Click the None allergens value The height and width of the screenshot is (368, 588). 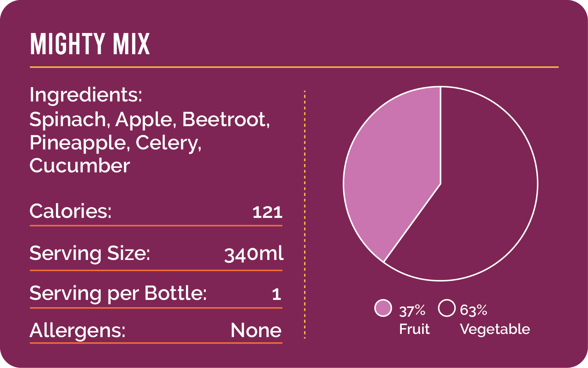256,330
